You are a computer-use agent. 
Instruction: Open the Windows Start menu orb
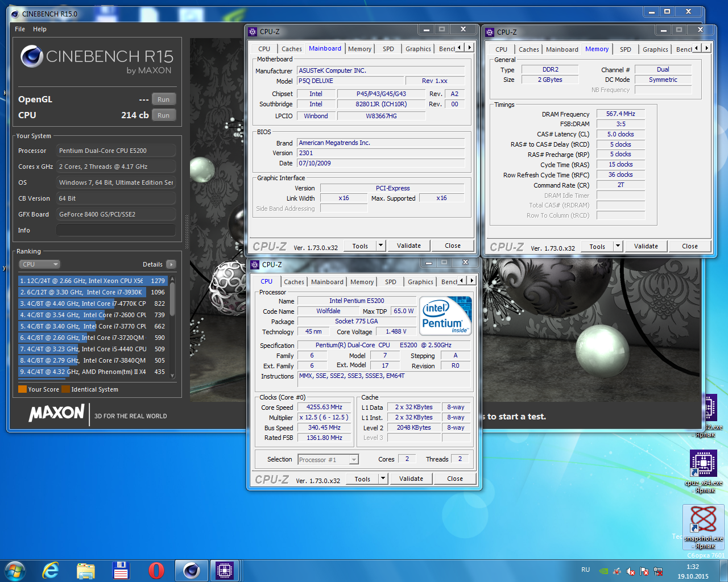click(x=15, y=570)
